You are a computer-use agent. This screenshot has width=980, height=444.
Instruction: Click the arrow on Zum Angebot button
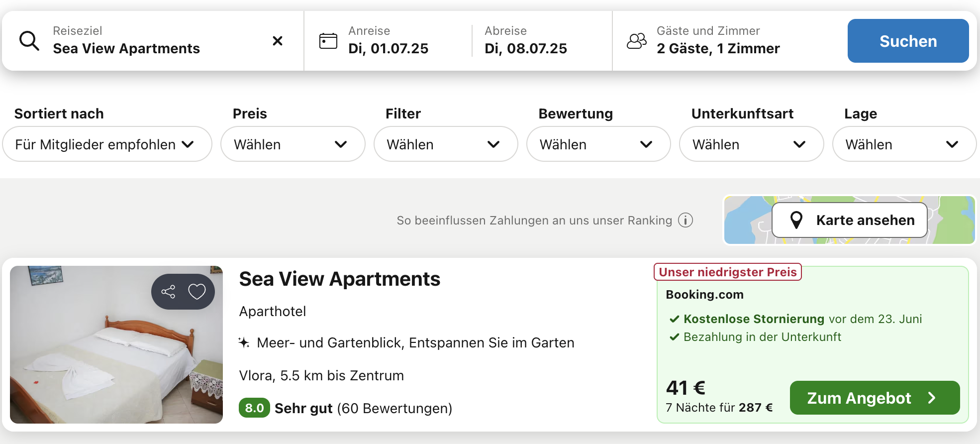(x=932, y=398)
